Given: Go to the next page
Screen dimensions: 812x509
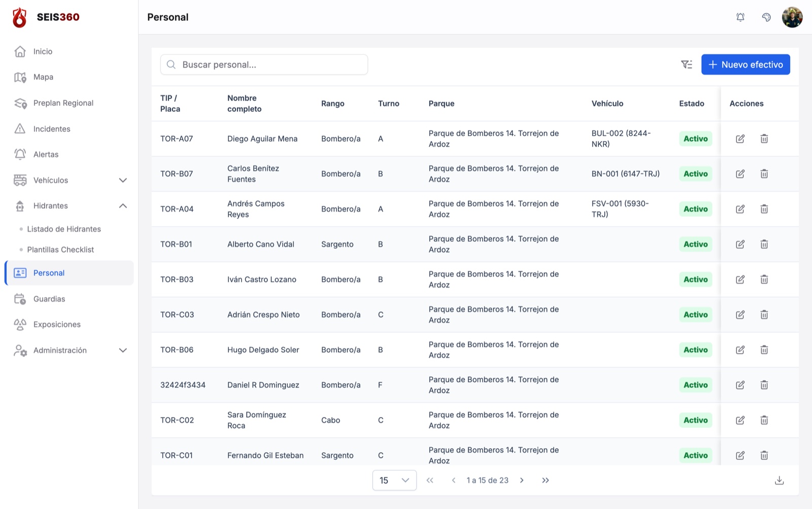Looking at the screenshot, I should [522, 481].
